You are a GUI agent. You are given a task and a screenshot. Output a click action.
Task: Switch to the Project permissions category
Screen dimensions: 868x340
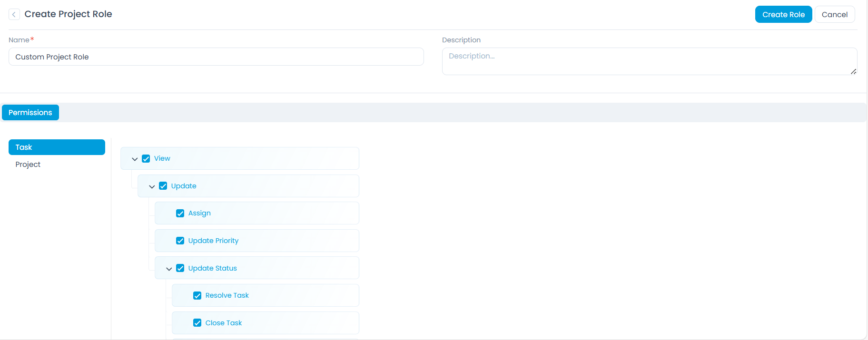pyautogui.click(x=28, y=165)
